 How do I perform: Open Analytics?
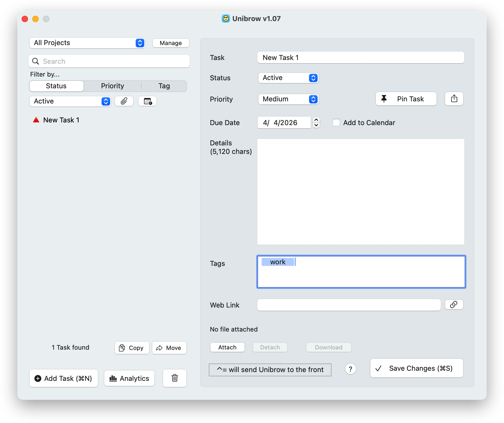click(x=129, y=378)
